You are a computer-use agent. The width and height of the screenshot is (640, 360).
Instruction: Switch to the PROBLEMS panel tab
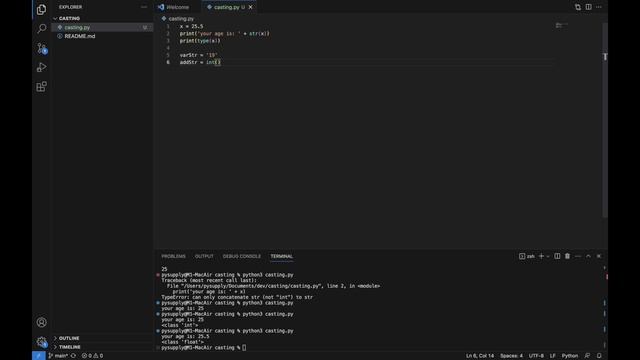173,256
